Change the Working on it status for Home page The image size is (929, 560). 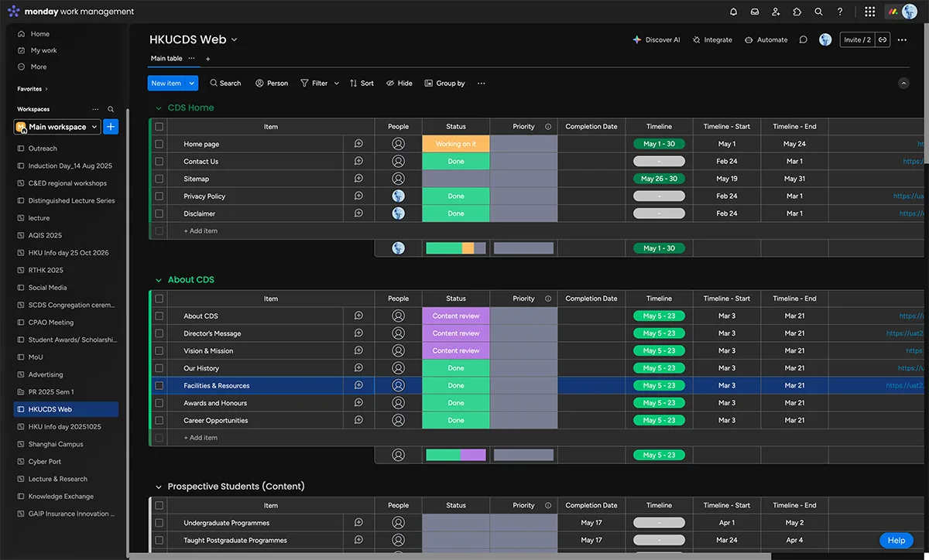click(456, 144)
